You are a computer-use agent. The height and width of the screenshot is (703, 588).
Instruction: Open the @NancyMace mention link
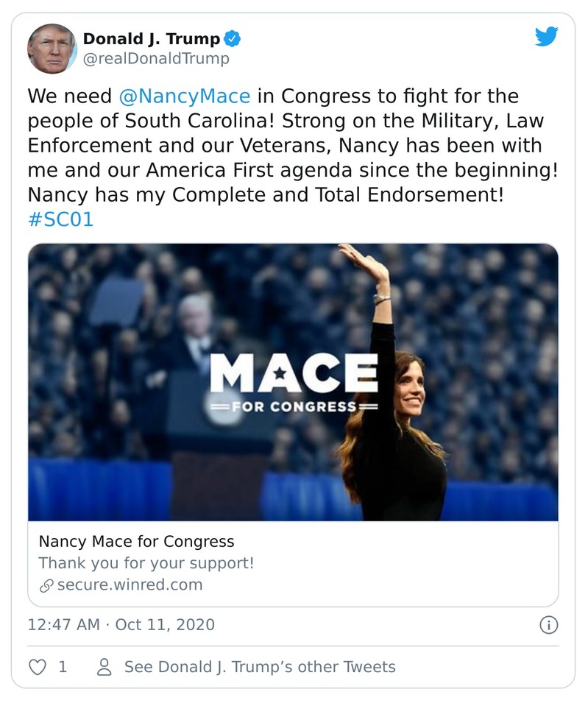coord(184,96)
